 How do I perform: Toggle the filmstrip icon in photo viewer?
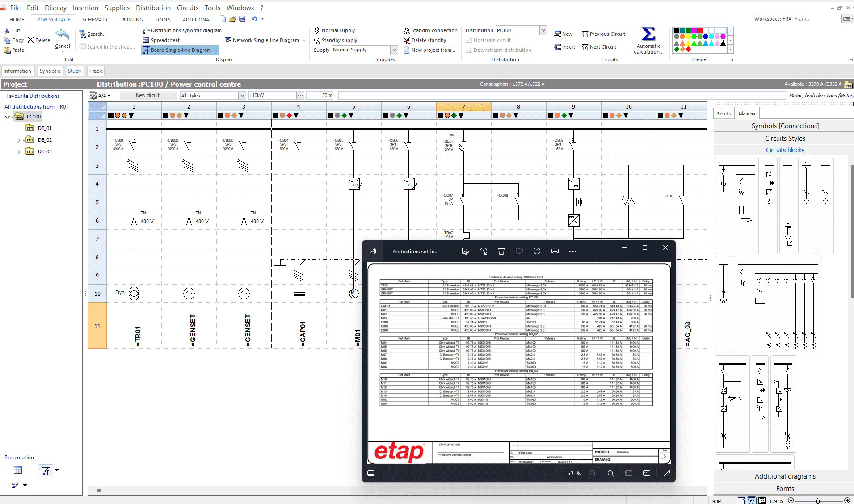coord(371,474)
